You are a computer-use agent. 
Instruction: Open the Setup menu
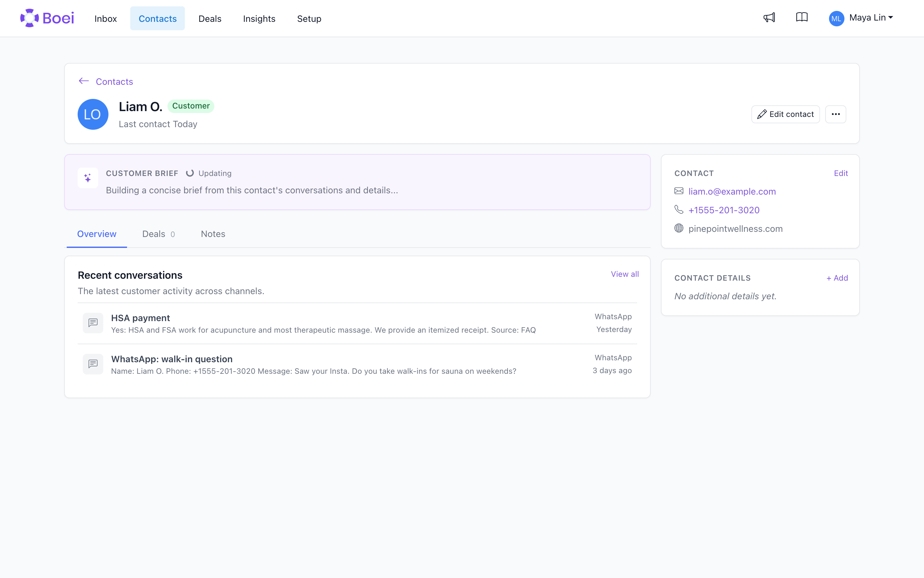309,18
